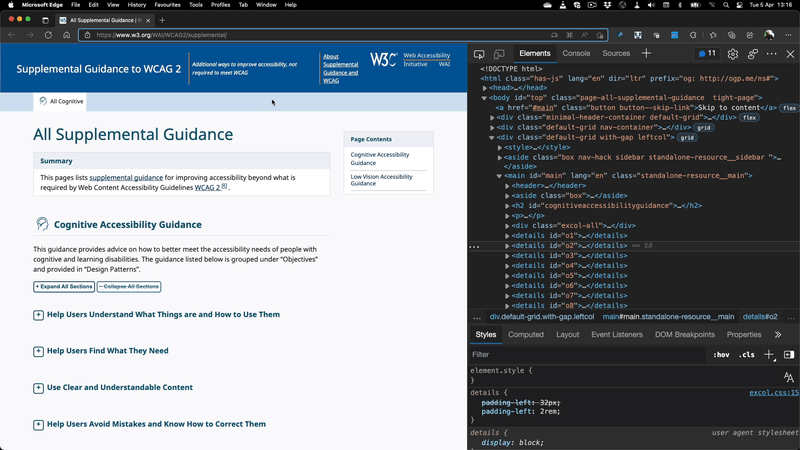Click the All Cognitive navigation tab
800x450 pixels.
point(61,102)
